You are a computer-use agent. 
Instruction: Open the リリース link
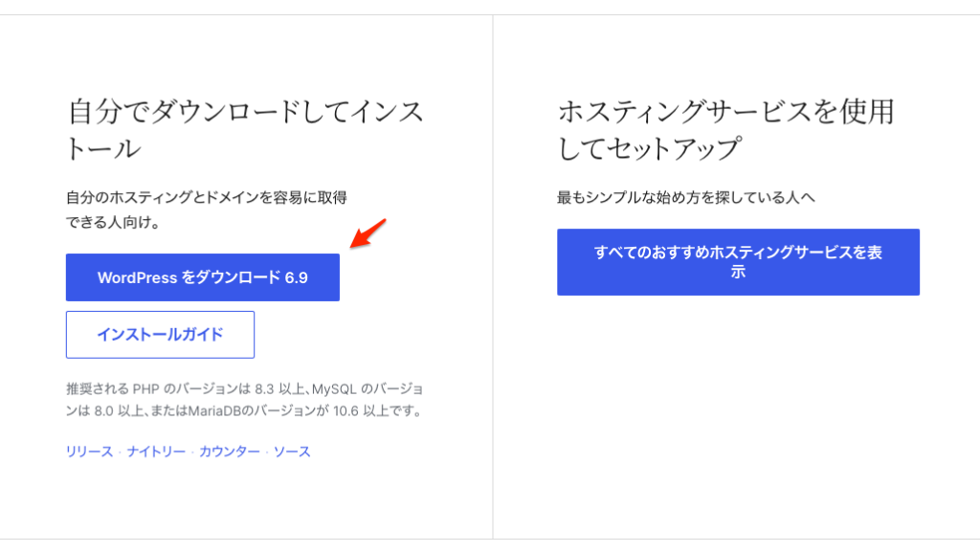pos(89,452)
